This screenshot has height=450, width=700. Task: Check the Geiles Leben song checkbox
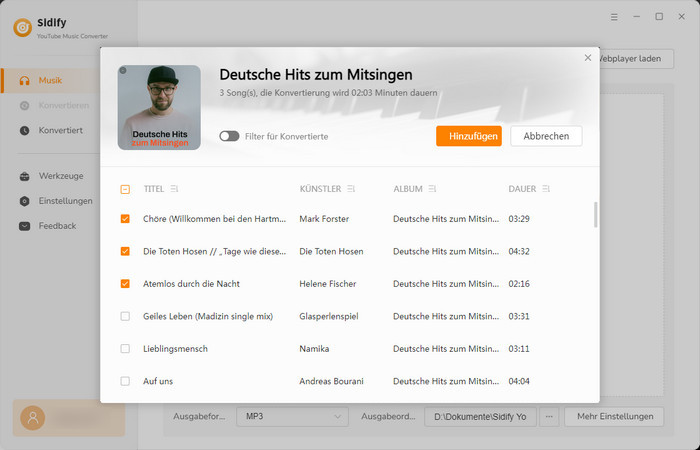(x=125, y=316)
